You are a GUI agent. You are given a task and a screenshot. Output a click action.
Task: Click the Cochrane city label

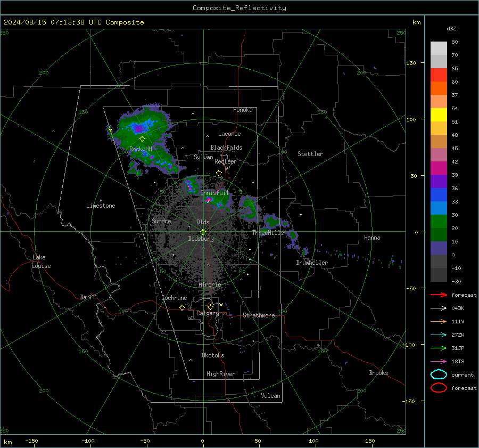(174, 298)
